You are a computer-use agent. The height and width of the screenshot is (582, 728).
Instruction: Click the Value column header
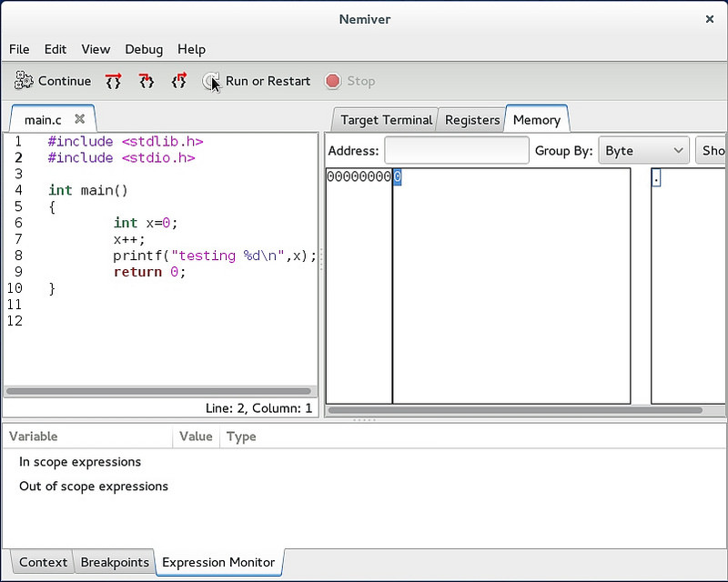pyautogui.click(x=196, y=436)
